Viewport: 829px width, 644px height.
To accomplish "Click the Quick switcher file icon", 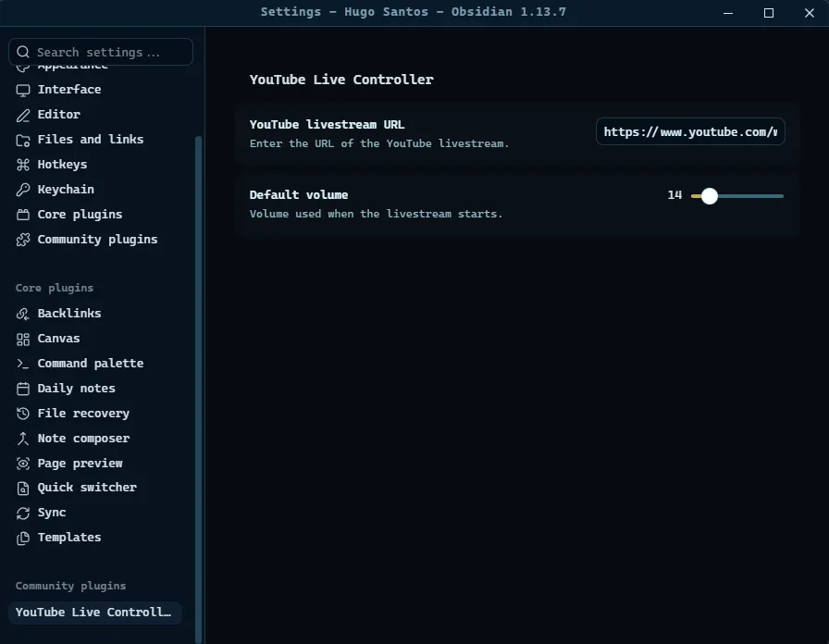I will tap(23, 488).
